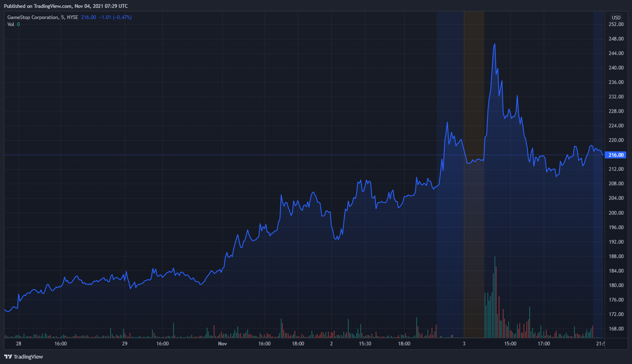Viewport: 632px width, 364px height.
Task: Click the 168.00 price axis label
Action: point(616,329)
